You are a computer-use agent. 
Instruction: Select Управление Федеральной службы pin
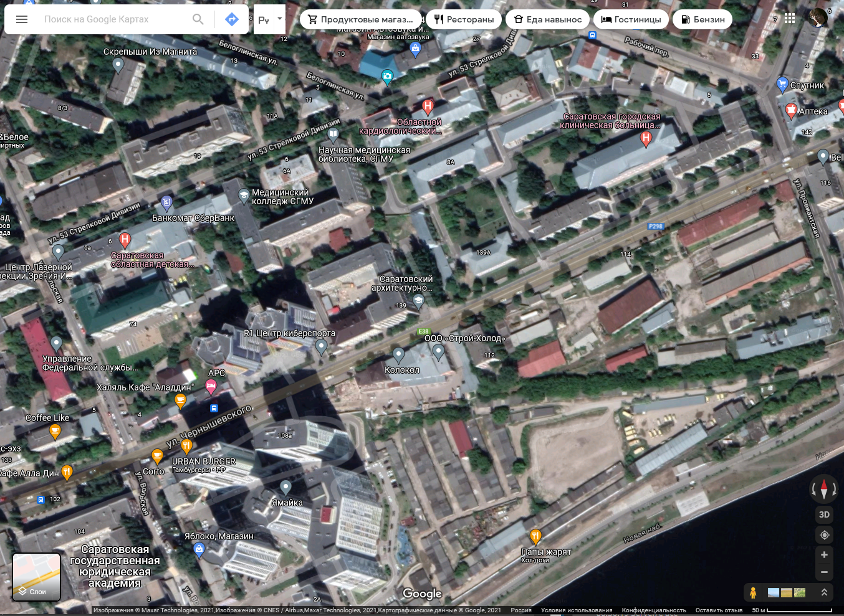pos(57,344)
